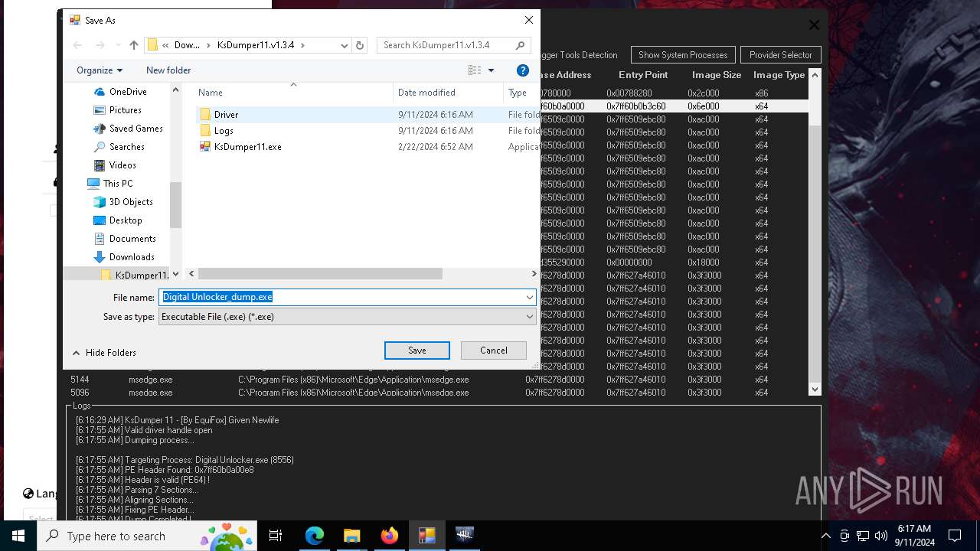Click the File name input field

[x=341, y=297]
